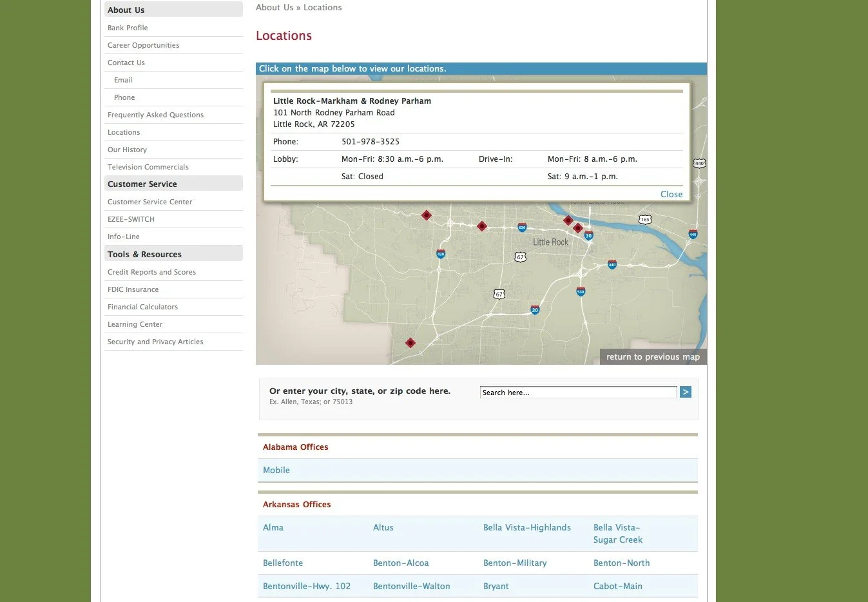
Task: Open Customer Service section header
Action: coord(173,184)
